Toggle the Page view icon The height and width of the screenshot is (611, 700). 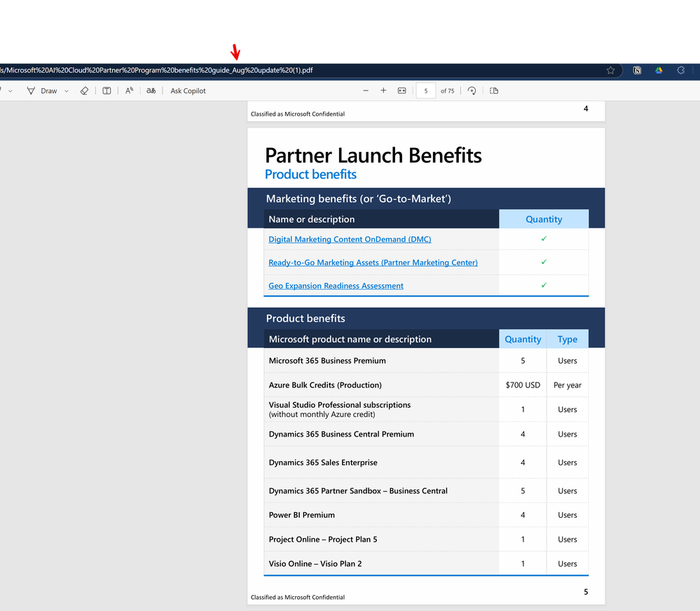point(494,90)
